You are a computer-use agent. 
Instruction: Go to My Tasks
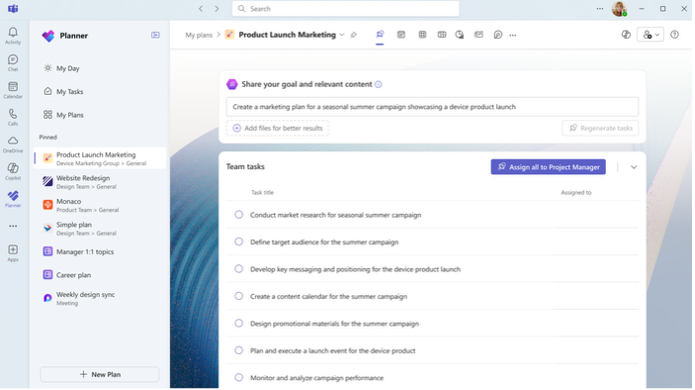pyautogui.click(x=70, y=92)
